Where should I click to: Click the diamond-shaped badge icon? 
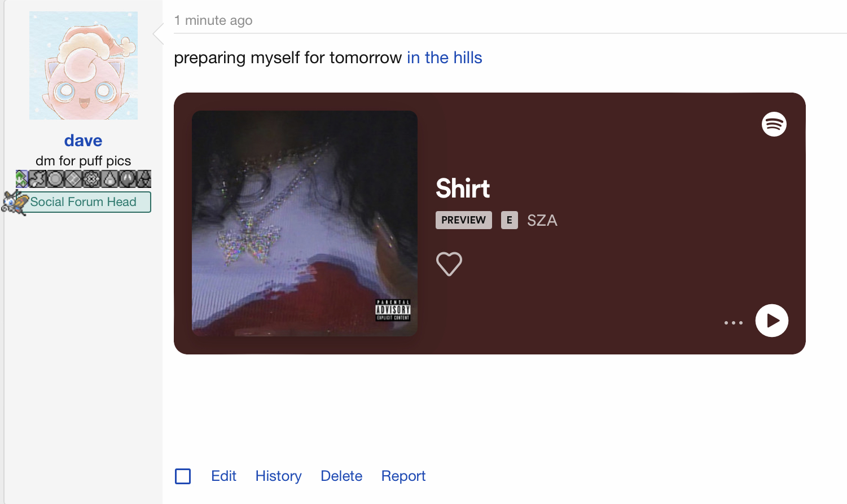[x=73, y=179]
